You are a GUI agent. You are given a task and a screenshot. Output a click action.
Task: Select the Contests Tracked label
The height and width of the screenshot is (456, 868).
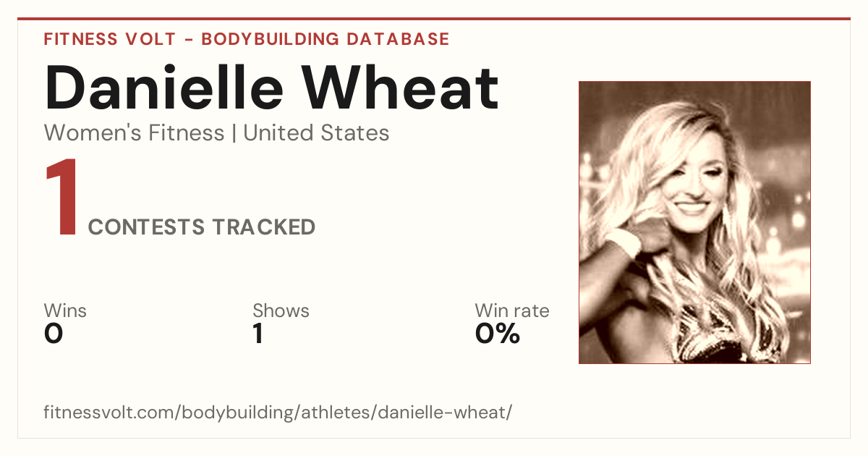click(x=202, y=227)
